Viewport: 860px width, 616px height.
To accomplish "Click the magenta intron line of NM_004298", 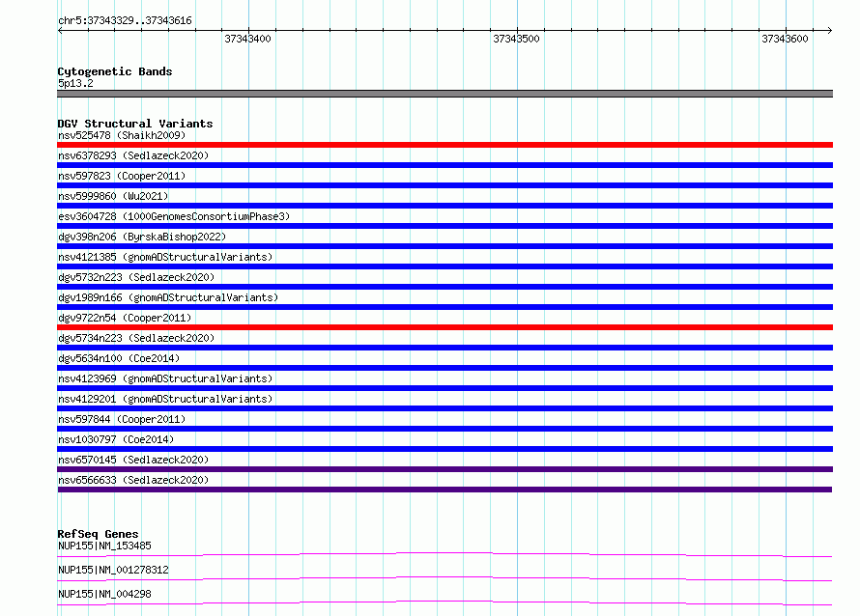I will (x=444, y=602).
